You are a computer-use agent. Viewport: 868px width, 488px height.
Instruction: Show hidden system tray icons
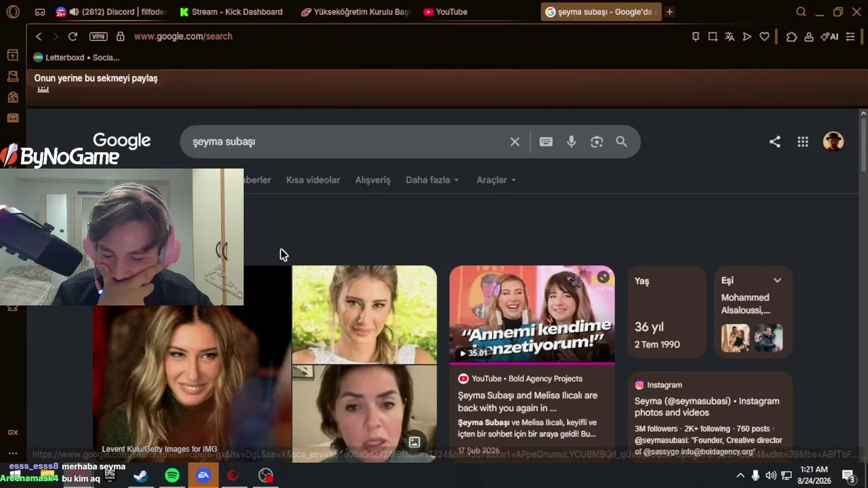point(740,476)
